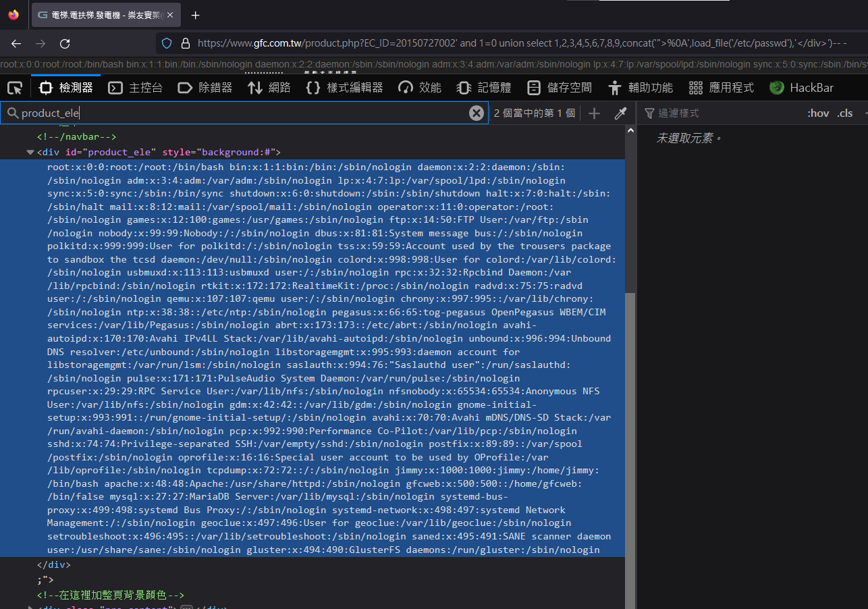Open the 樣式編輯器 Style Editor tab
This screenshot has height=609, width=868.
pos(344,88)
